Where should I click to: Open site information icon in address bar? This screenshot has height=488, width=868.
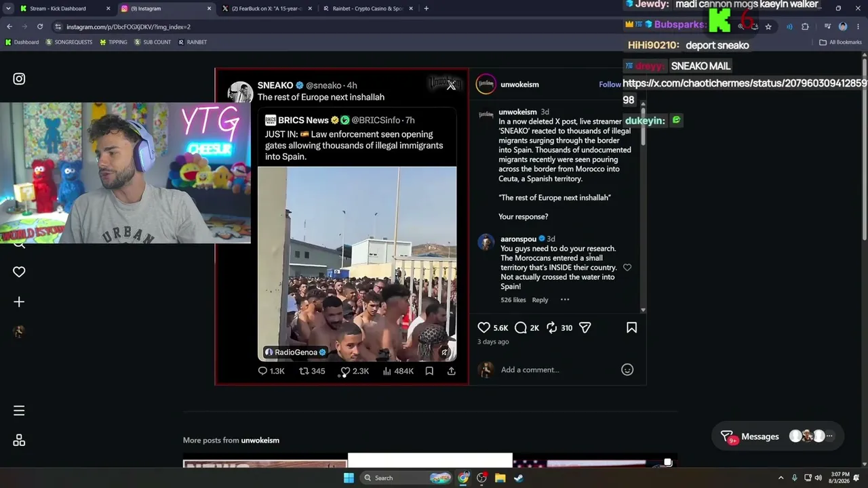[58, 26]
